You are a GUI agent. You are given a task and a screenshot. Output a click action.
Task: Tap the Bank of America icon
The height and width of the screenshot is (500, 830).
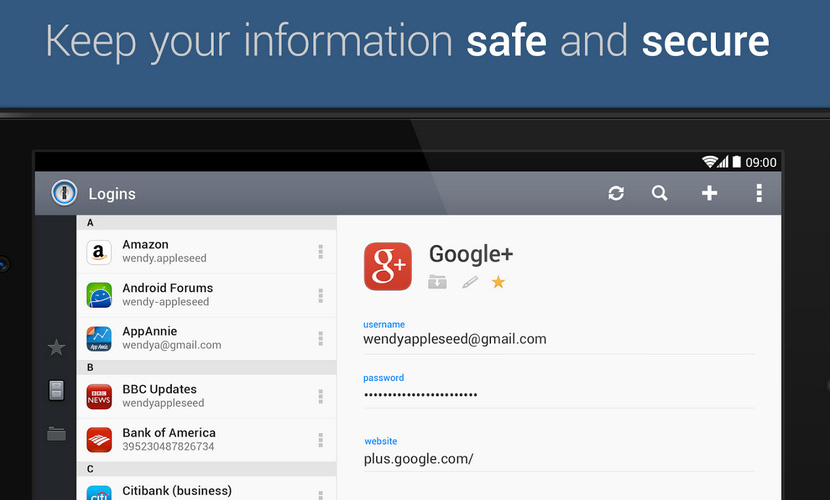(x=99, y=440)
